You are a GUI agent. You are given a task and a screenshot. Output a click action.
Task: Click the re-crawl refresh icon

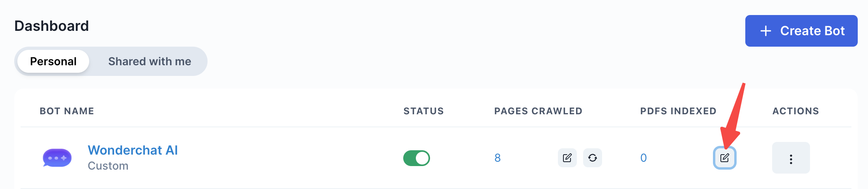pyautogui.click(x=592, y=158)
